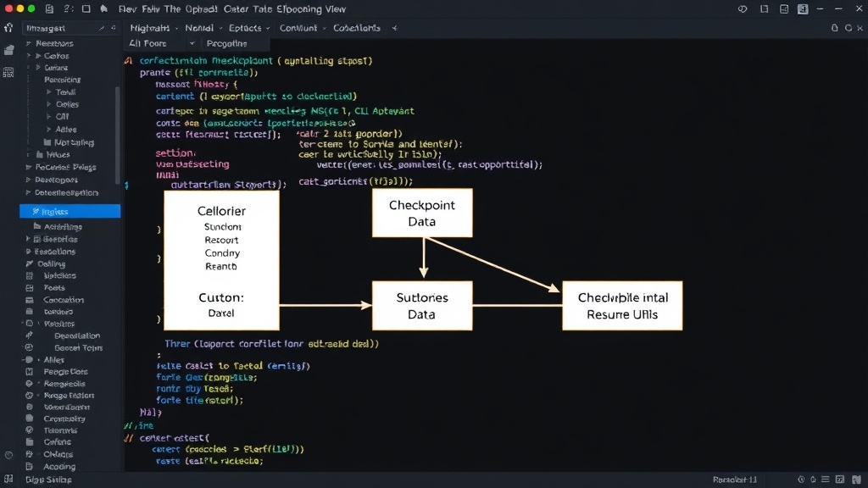Select the 'Sutlories Data' diagram box

pyautogui.click(x=422, y=306)
